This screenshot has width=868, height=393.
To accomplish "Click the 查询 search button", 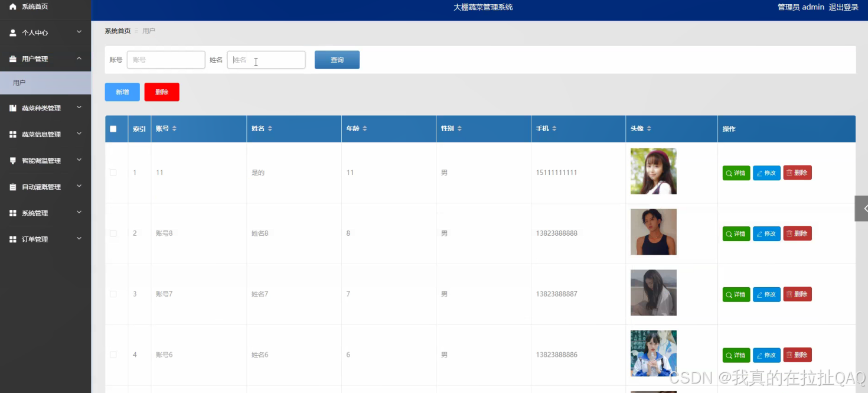I will coord(337,60).
